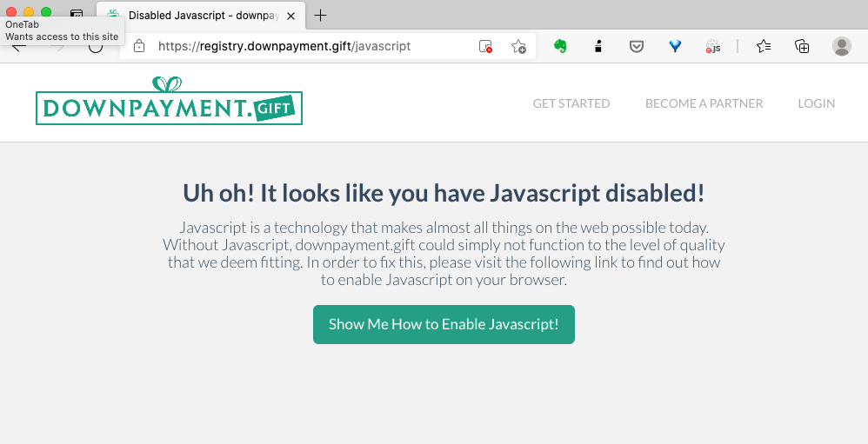868x444 pixels.
Task: Click the dark figure extension icon
Action: pyautogui.click(x=598, y=46)
